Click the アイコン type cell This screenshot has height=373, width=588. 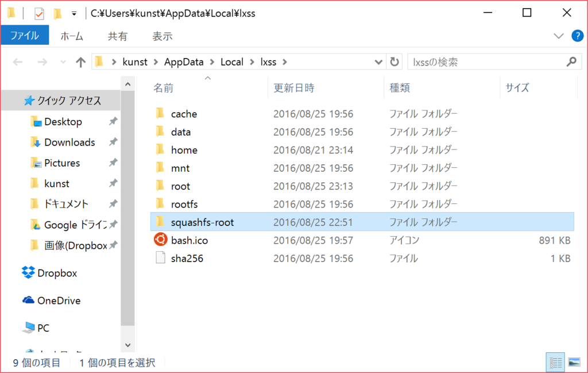coord(404,240)
